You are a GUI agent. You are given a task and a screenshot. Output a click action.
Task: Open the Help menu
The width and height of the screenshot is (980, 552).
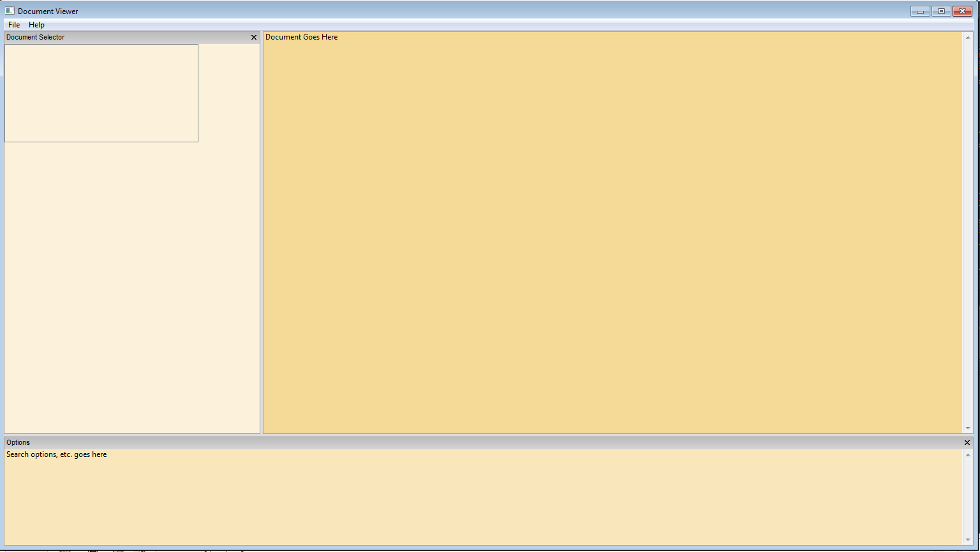click(36, 25)
